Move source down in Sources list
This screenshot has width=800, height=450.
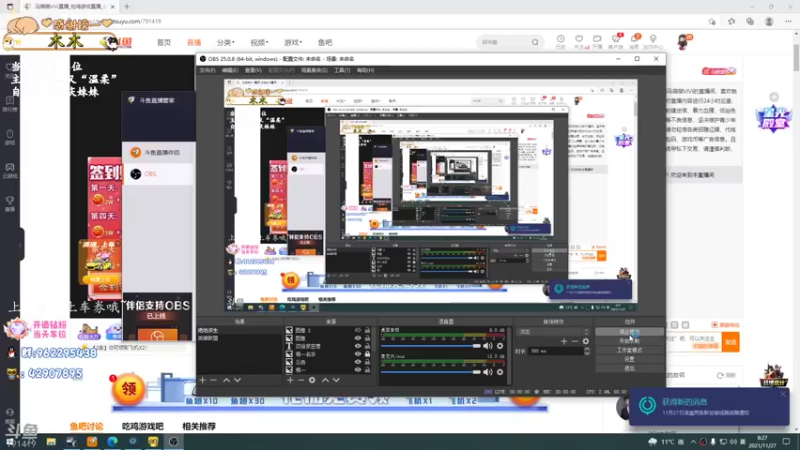(x=336, y=380)
